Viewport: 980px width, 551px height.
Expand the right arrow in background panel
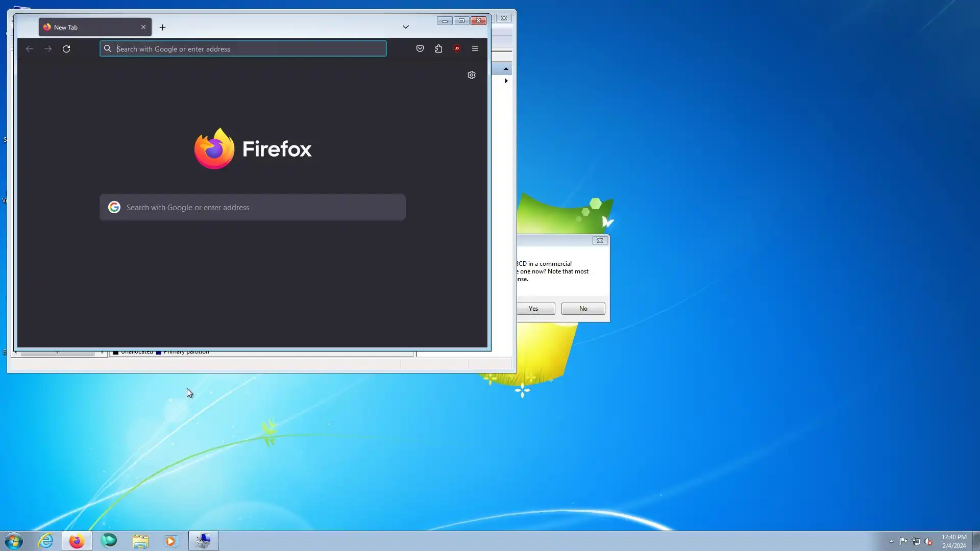[506, 81]
